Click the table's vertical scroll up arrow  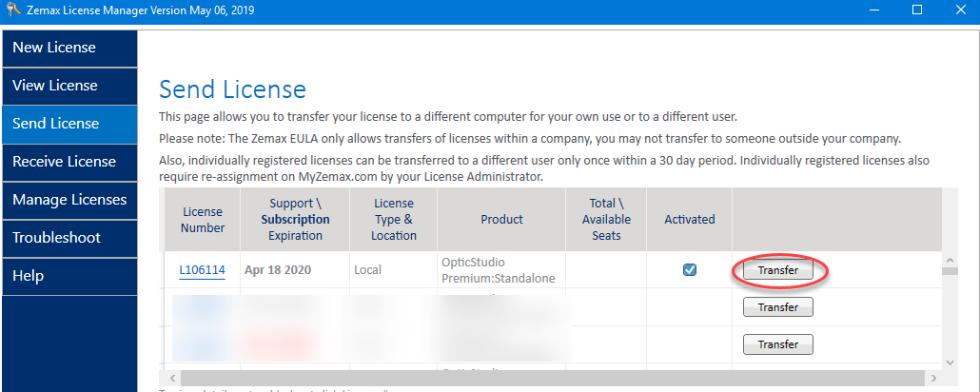point(950,259)
